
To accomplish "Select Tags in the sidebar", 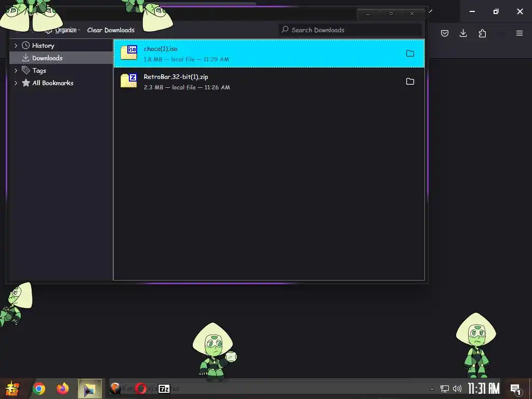I will point(39,71).
